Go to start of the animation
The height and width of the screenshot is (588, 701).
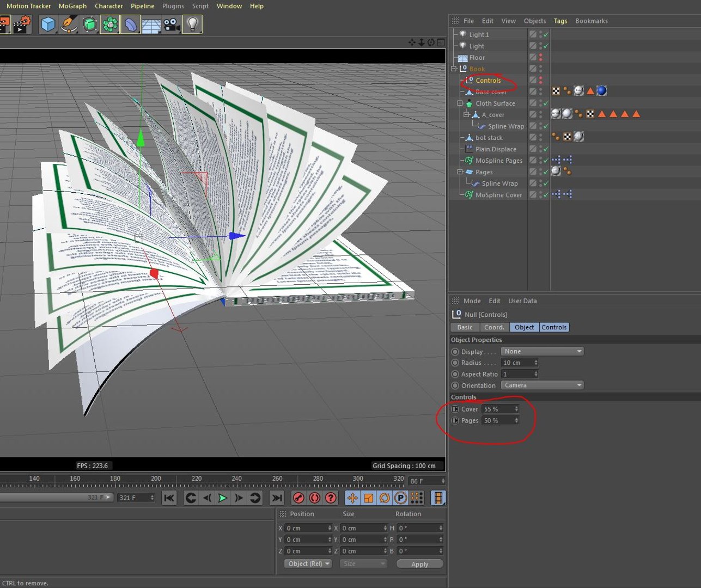coord(169,498)
